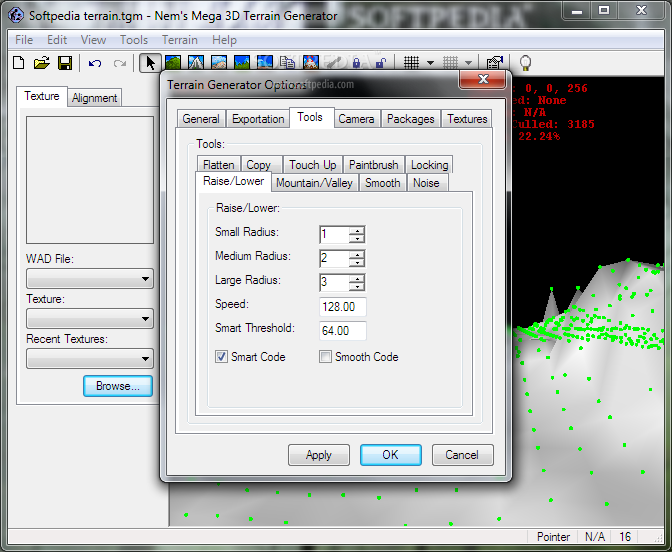Increase the Large Radius spinner value
This screenshot has height=552, width=672.
tap(357, 279)
